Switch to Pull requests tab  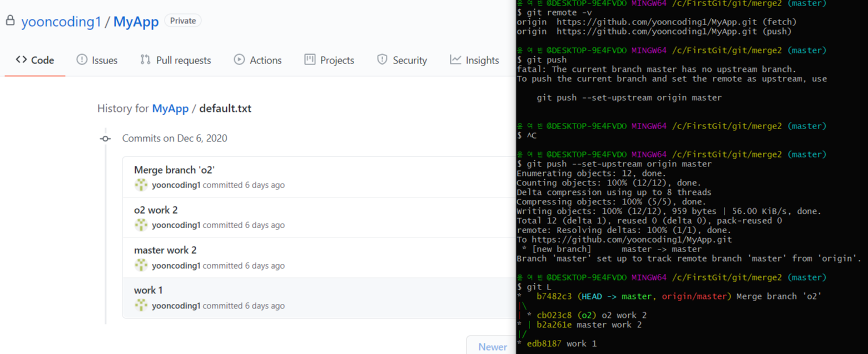[176, 60]
